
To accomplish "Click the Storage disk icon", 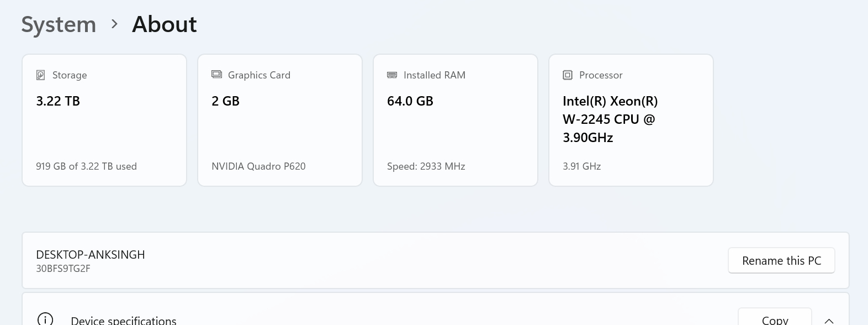I will [x=40, y=75].
